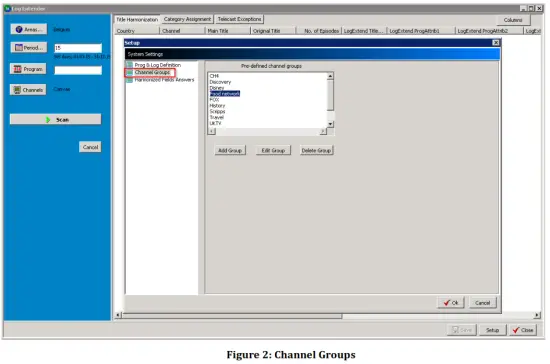Click the LogExtend ProgAttrib2 column header
This screenshot has width=550, height=364.
click(x=489, y=31)
